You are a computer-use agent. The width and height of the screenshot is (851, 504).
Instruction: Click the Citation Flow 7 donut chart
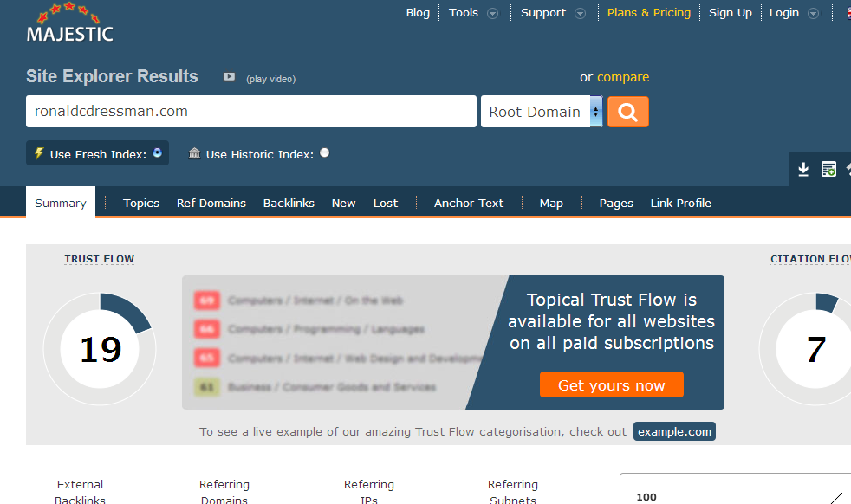[805, 349]
